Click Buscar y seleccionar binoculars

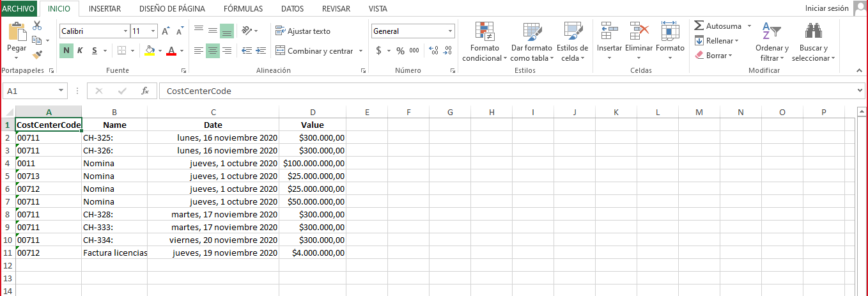pyautogui.click(x=813, y=42)
